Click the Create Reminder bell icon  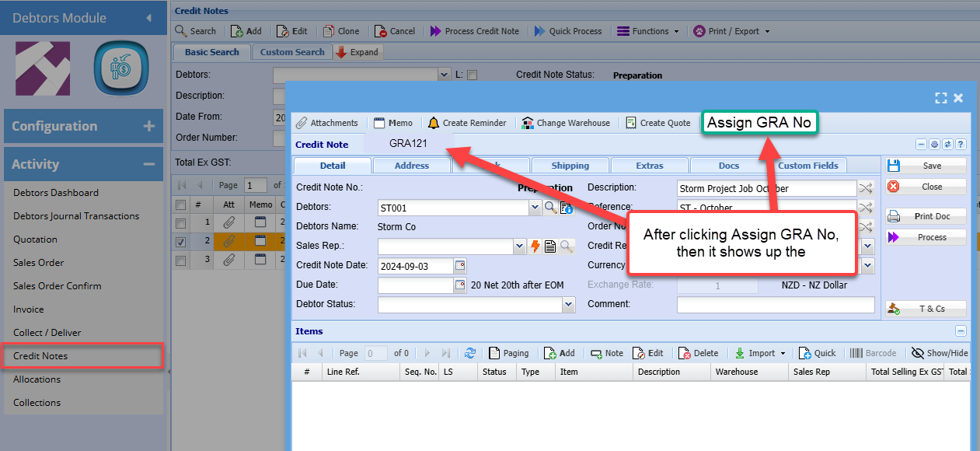tap(434, 123)
